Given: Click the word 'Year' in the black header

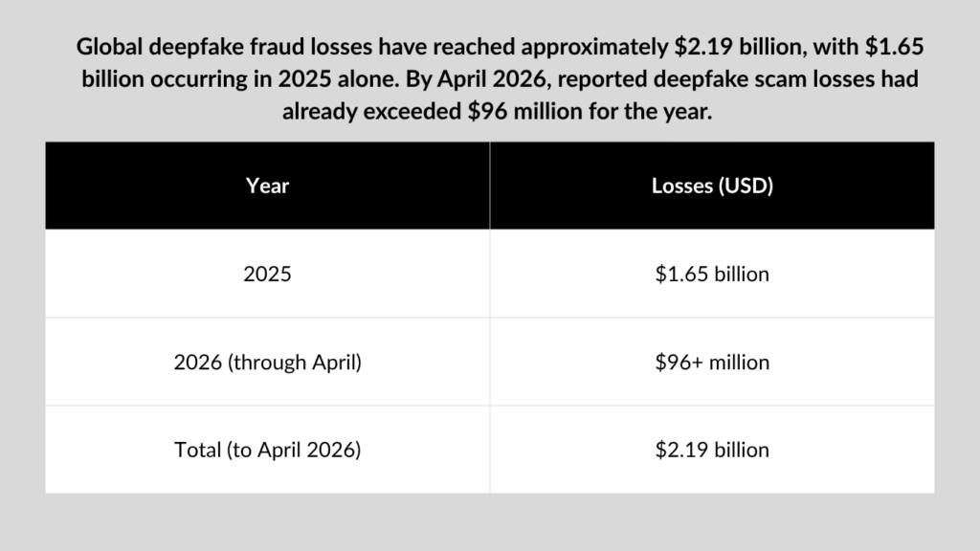Looking at the screenshot, I should [268, 186].
